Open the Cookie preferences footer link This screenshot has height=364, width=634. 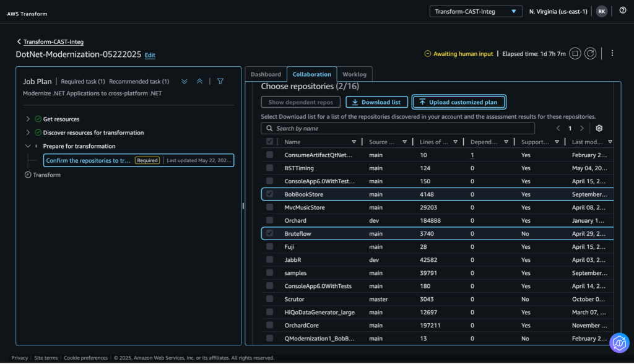85,358
